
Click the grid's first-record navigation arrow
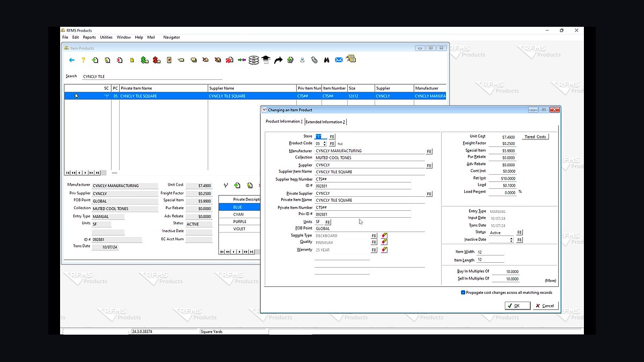point(68,173)
